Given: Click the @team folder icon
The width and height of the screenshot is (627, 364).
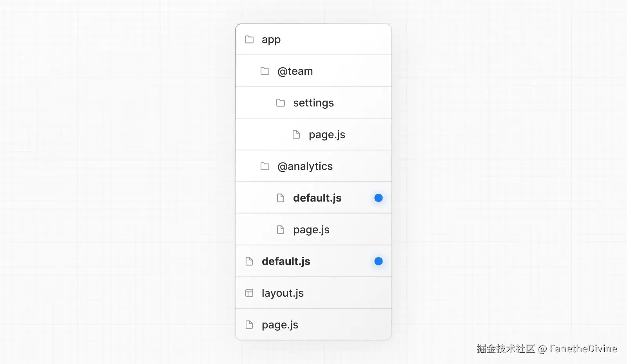Looking at the screenshot, I should point(265,71).
